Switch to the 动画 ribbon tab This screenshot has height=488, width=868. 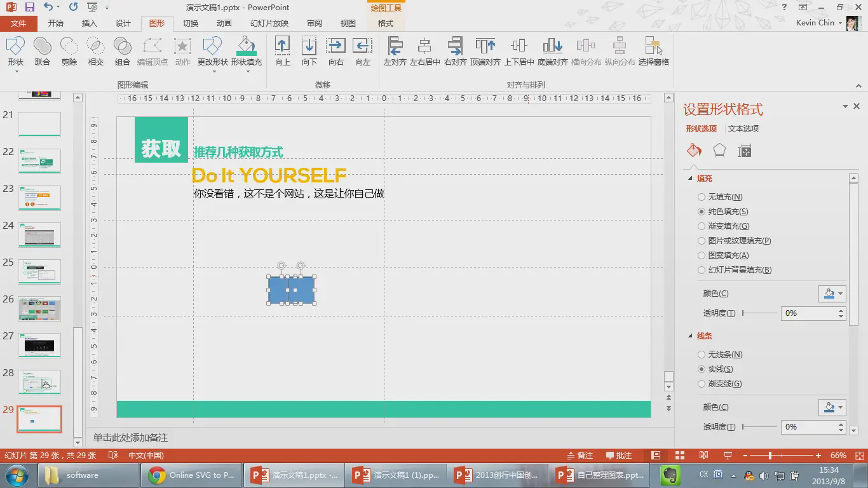224,24
